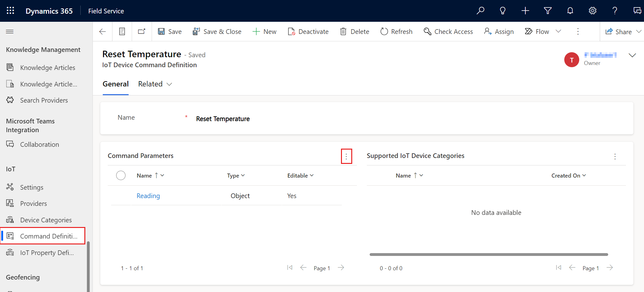Expand the Related tab dropdown
The image size is (644, 292).
pos(169,84)
